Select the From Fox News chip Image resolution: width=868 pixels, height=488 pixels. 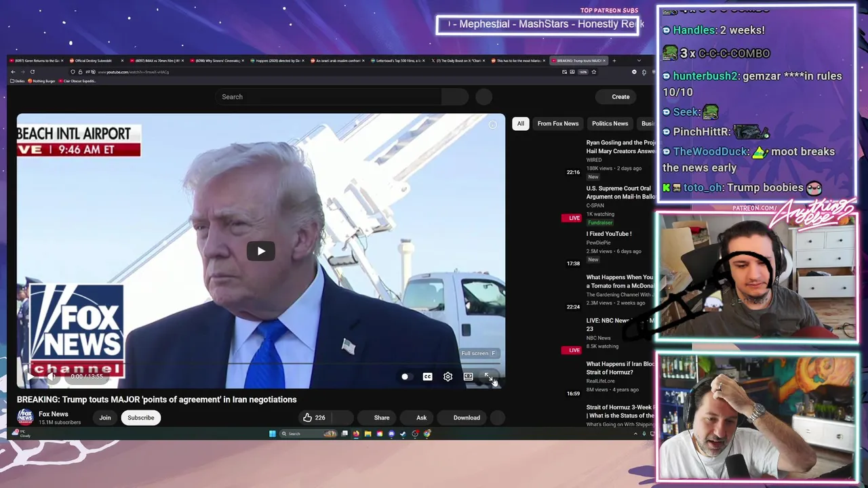pyautogui.click(x=558, y=123)
